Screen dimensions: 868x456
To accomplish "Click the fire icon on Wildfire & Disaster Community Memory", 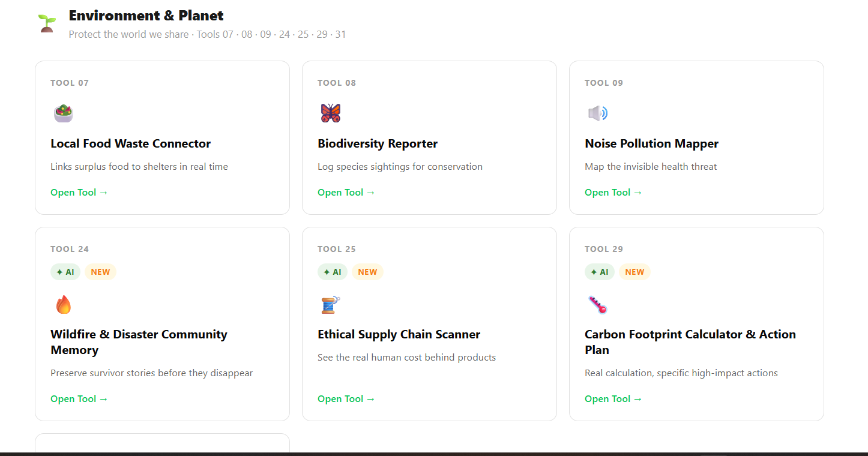I will point(64,304).
